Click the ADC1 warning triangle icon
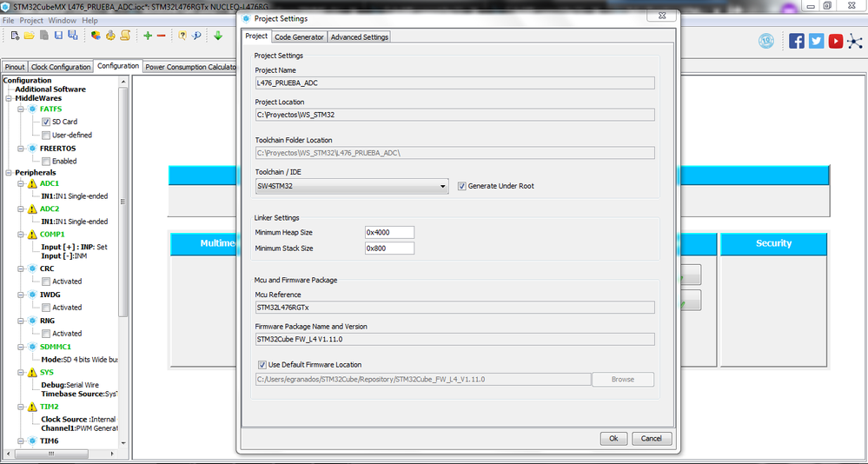 [32, 183]
